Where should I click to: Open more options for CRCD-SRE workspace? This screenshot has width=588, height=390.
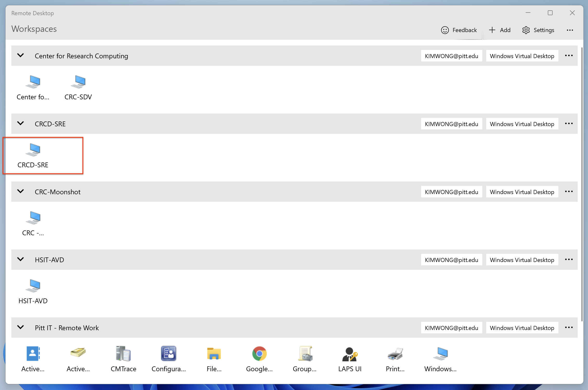tap(569, 124)
